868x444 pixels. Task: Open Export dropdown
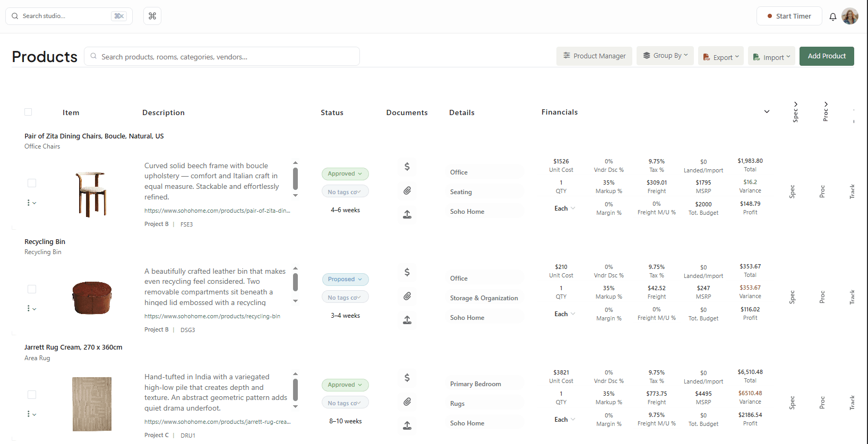(721, 56)
